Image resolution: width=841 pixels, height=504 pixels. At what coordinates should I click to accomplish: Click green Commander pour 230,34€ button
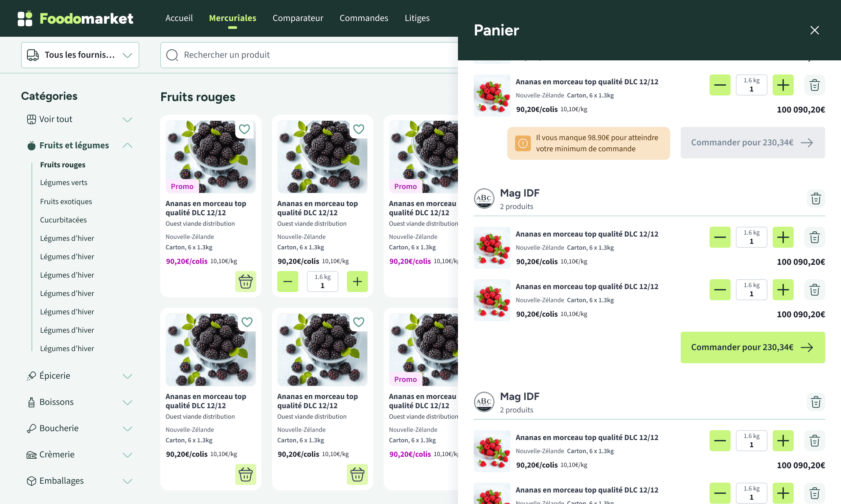click(x=752, y=347)
